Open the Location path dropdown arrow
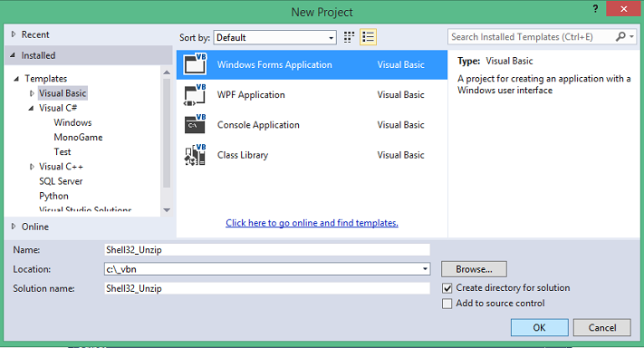The width and height of the screenshot is (644, 348). click(425, 269)
